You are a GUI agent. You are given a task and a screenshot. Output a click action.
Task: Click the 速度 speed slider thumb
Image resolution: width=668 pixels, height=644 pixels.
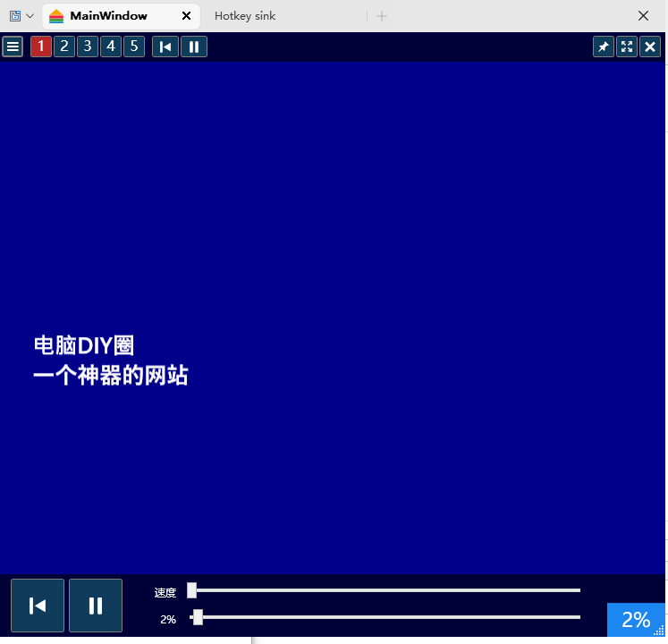click(x=191, y=590)
